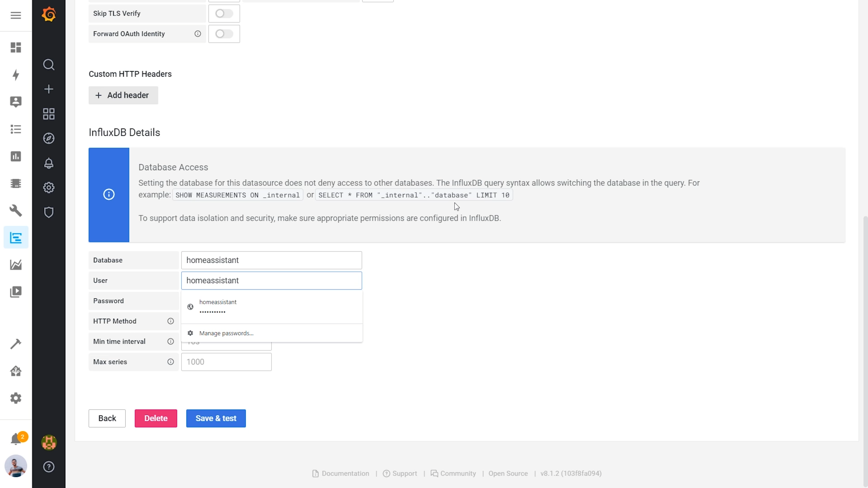Image resolution: width=868 pixels, height=488 pixels.
Task: Open Alerting bell icon in Grafana sidebar
Action: click(x=49, y=163)
